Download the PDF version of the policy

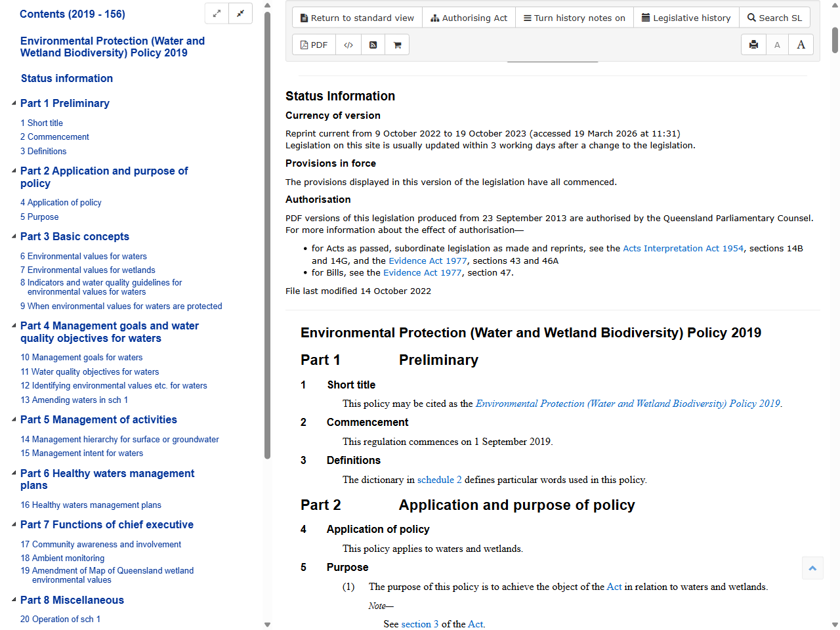(x=314, y=44)
